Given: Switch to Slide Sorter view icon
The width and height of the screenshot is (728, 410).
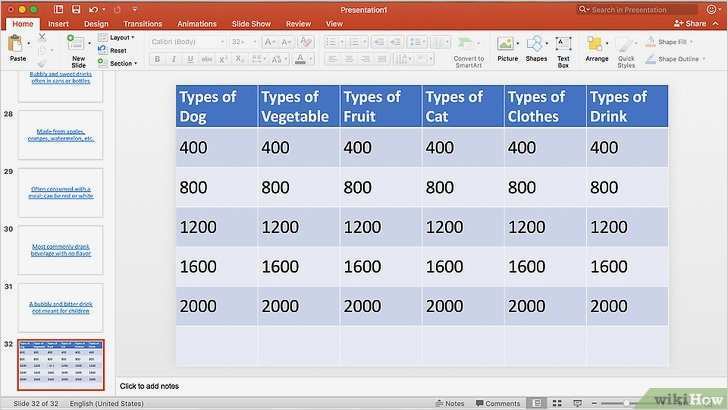Looking at the screenshot, I should (557, 403).
